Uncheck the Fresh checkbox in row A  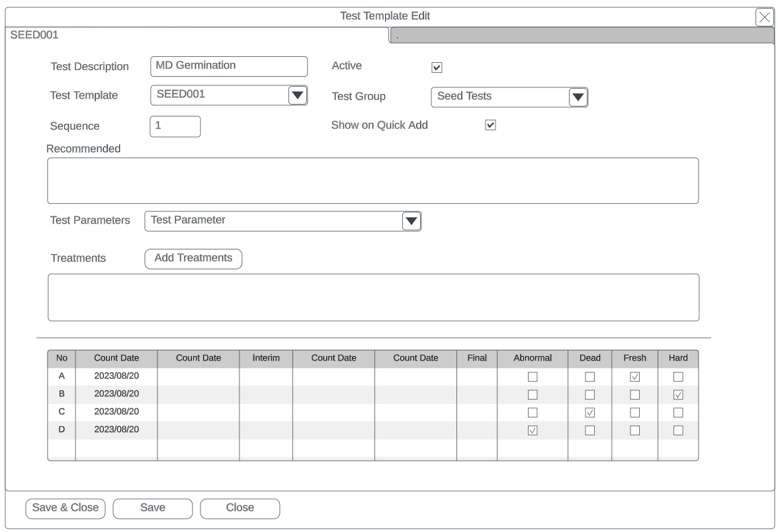(635, 377)
